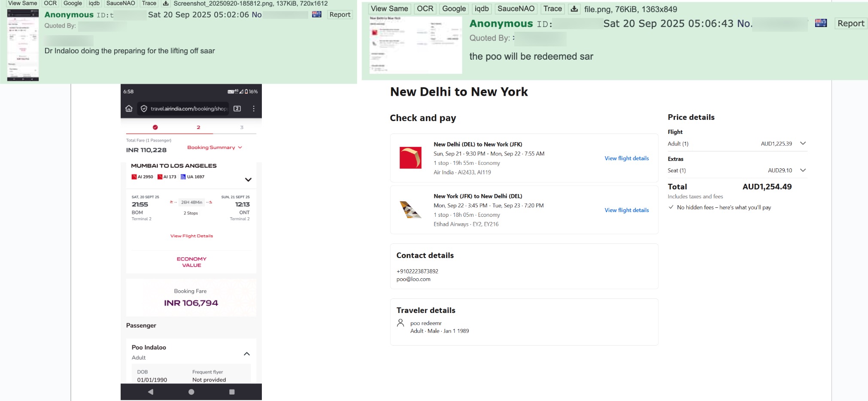This screenshot has height=401, width=868.
Task: Run a SauceNAO search on file.png
Action: pos(516,9)
